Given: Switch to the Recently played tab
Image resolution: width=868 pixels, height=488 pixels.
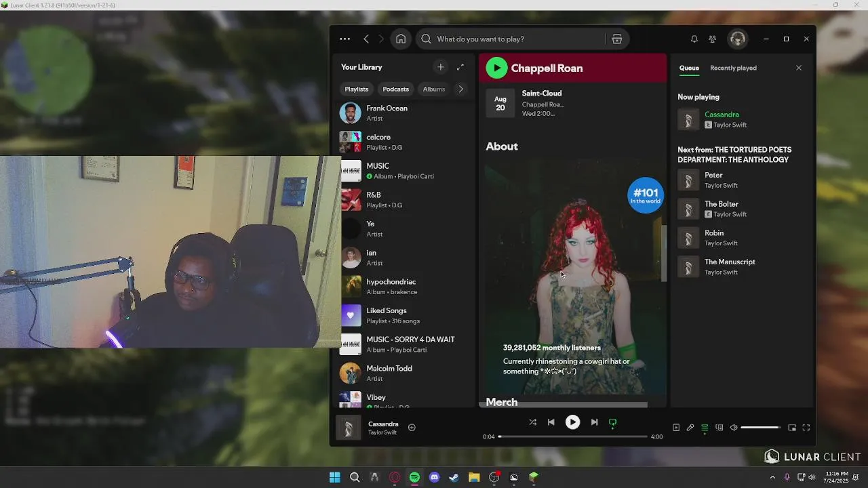Looking at the screenshot, I should point(733,68).
